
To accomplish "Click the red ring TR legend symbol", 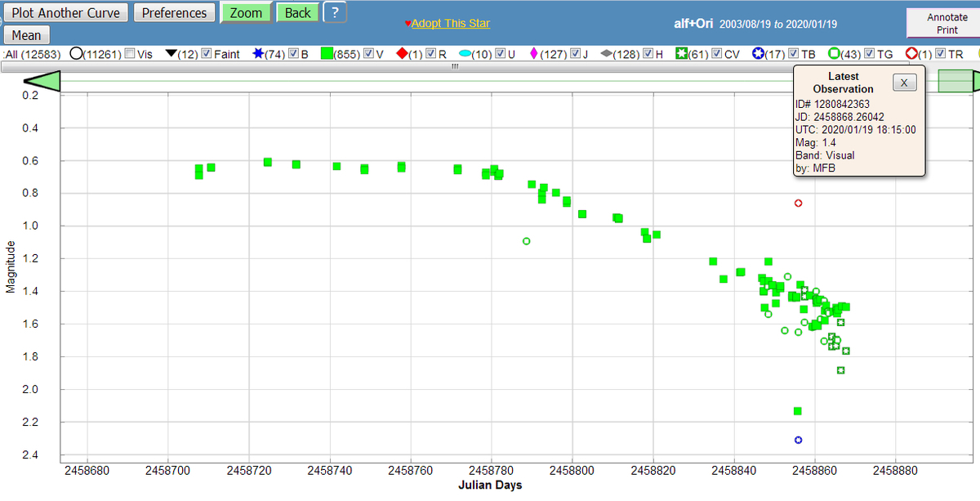I will [913, 54].
